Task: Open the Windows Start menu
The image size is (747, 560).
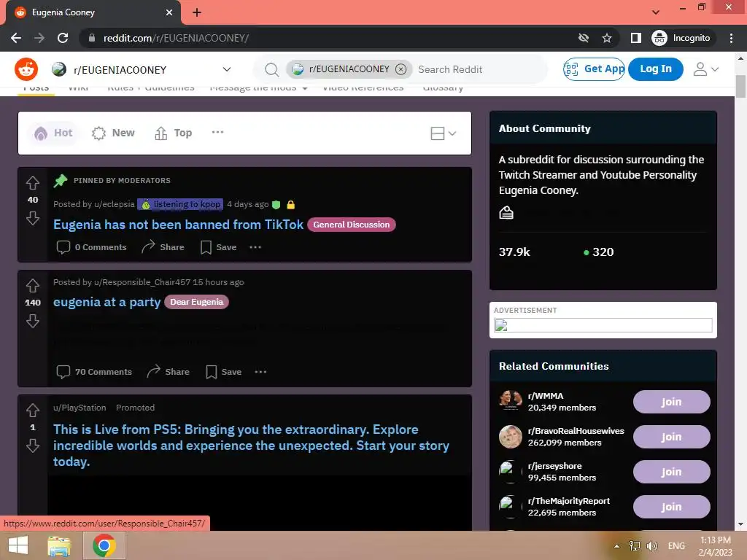Action: (18, 545)
